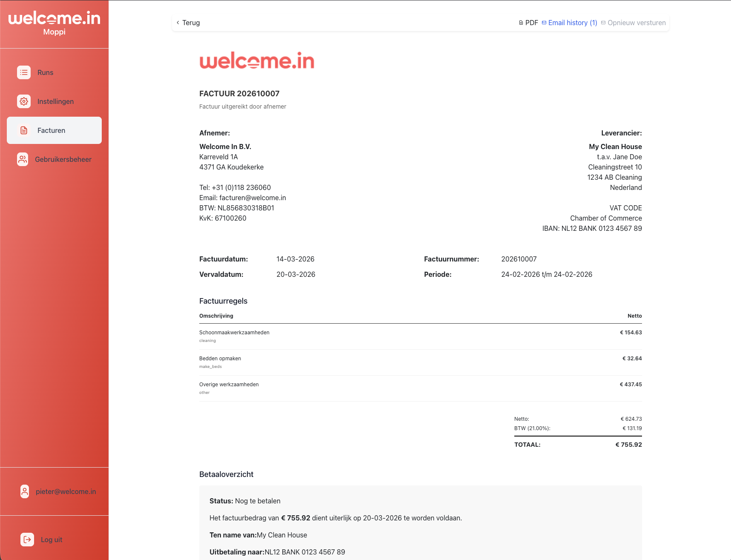Open Email history (1)
Viewport: 731px width, 560px height.
[573, 22]
